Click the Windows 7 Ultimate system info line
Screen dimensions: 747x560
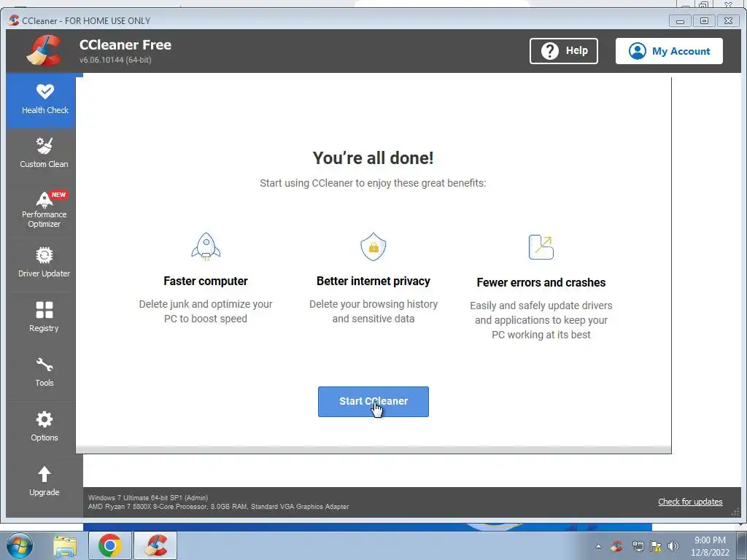click(x=148, y=497)
